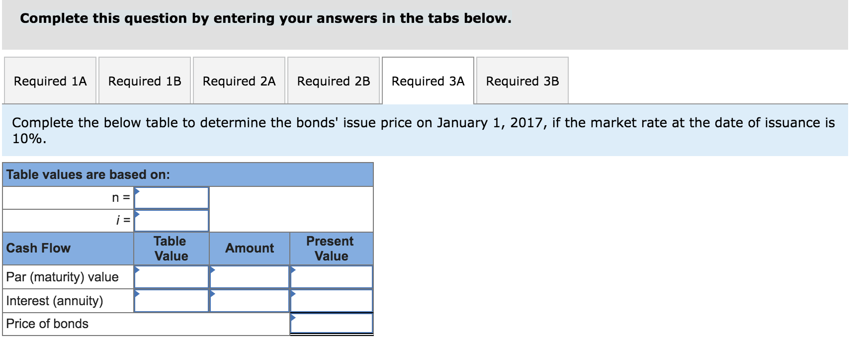Click into the i = input field
Image resolution: width=868 pixels, height=341 pixels.
tap(172, 221)
